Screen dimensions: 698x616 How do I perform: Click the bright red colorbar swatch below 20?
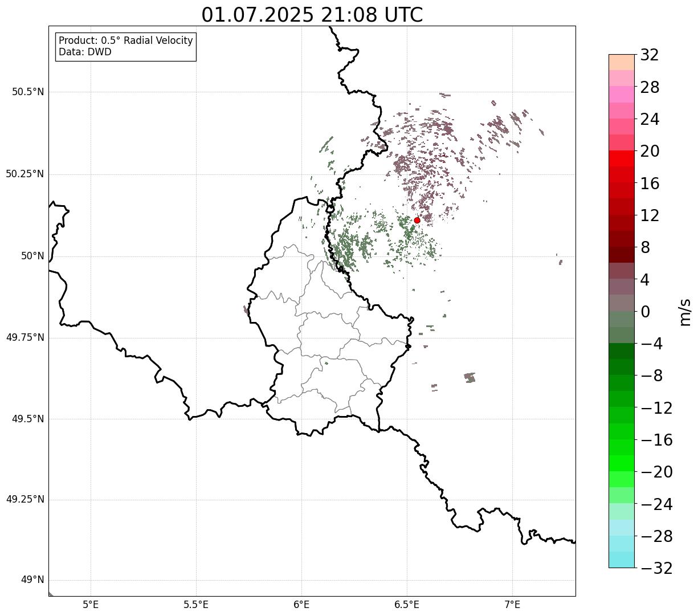pos(622,158)
